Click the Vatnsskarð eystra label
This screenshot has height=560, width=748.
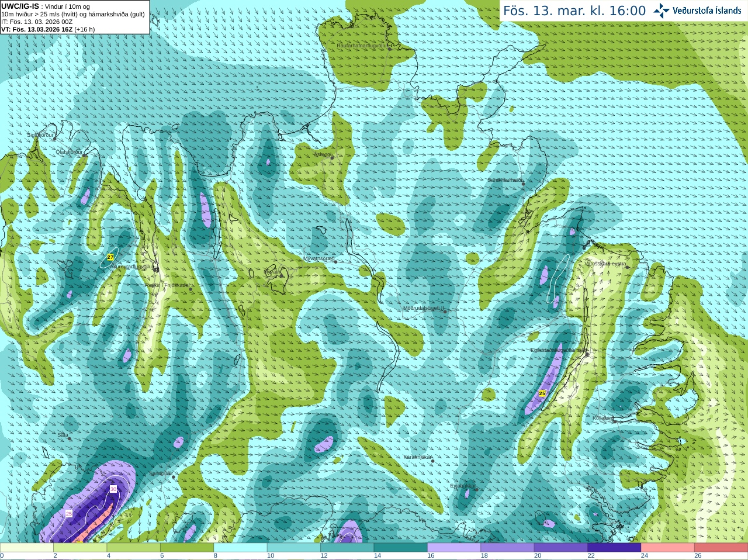click(605, 264)
